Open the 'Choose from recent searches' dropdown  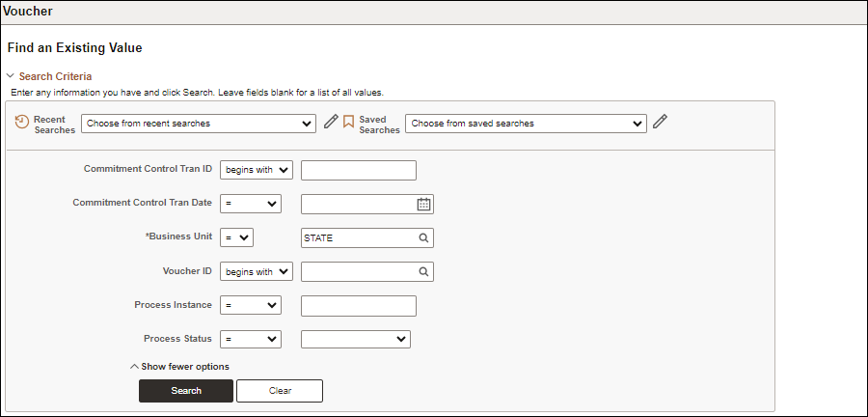199,124
